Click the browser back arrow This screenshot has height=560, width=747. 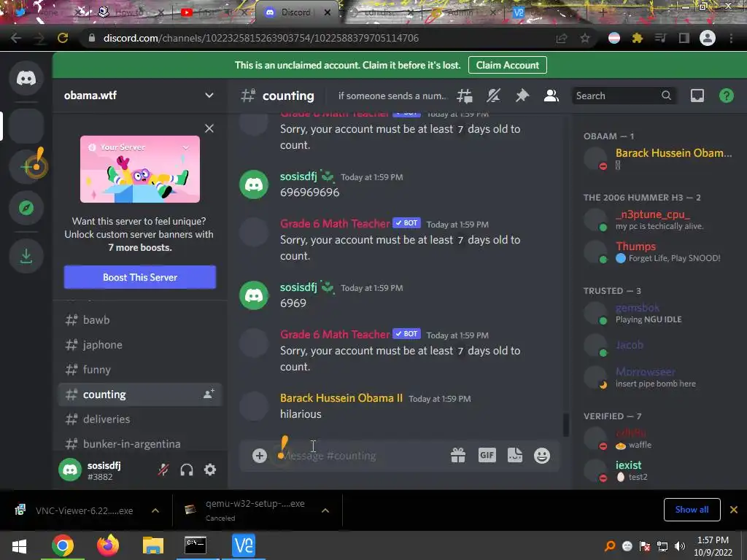[16, 38]
